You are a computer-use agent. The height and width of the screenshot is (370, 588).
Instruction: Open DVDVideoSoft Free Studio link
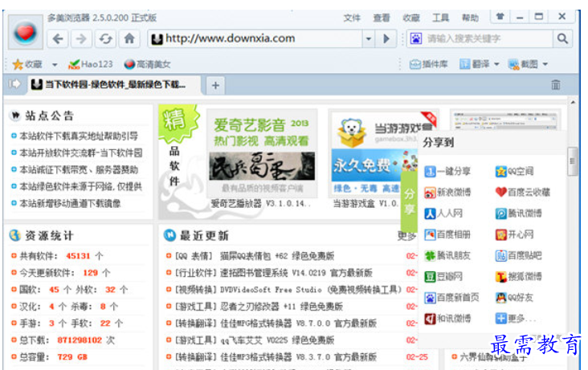coord(311,290)
